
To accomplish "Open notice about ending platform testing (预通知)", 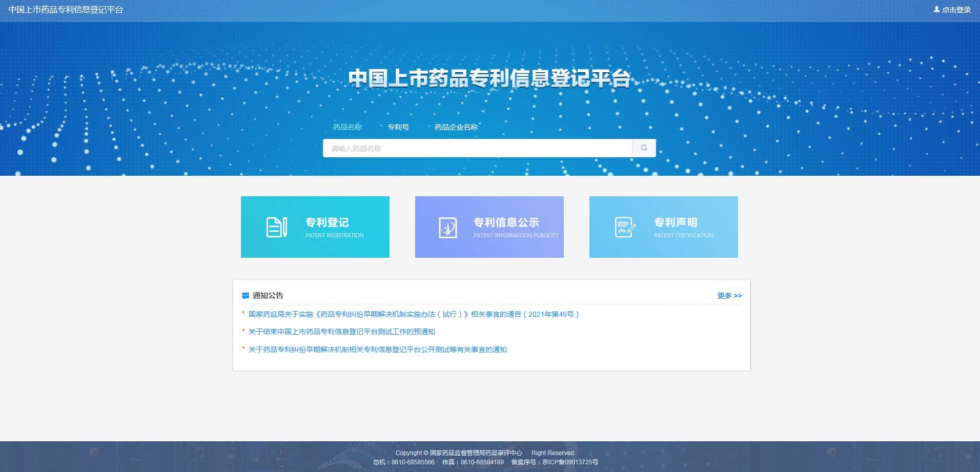I will [x=341, y=332].
